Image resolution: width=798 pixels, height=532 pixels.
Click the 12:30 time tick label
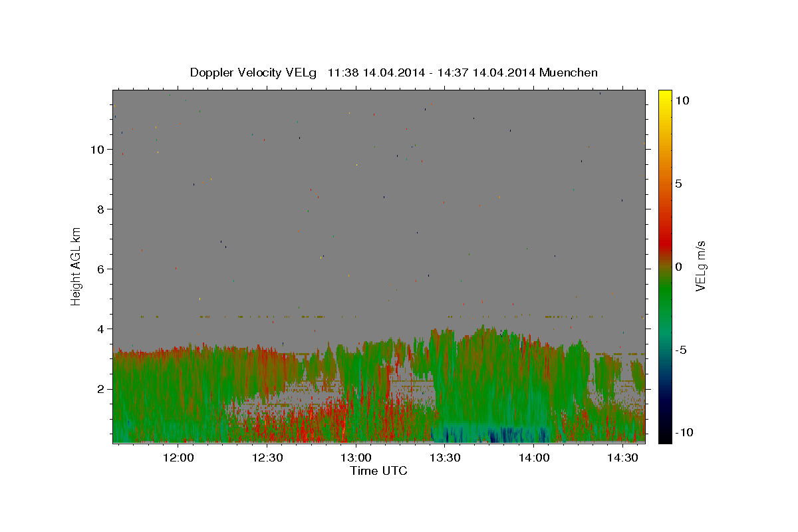[x=267, y=458]
